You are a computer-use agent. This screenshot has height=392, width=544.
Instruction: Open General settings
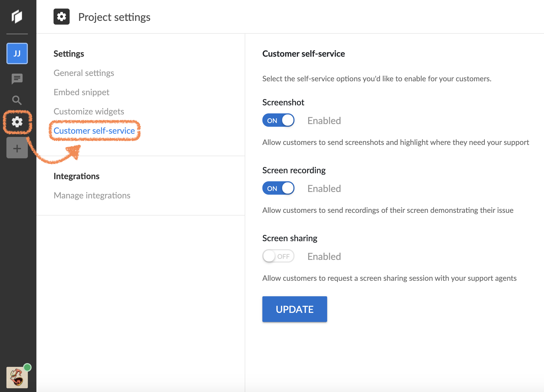click(84, 73)
